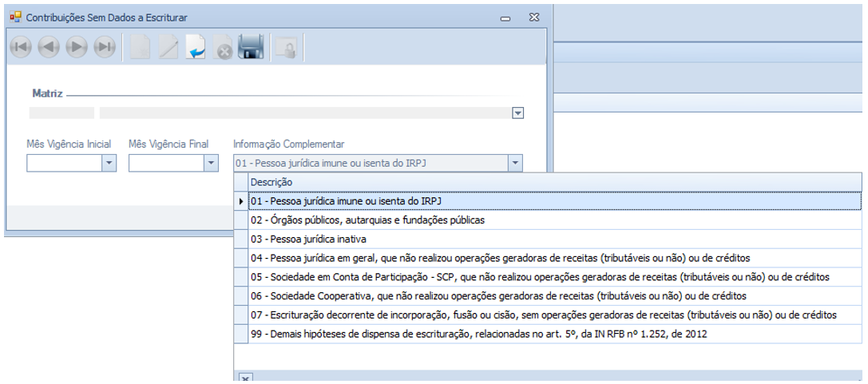The height and width of the screenshot is (384, 868).
Task: Click the undo blue arrow icon
Action: coord(196,48)
